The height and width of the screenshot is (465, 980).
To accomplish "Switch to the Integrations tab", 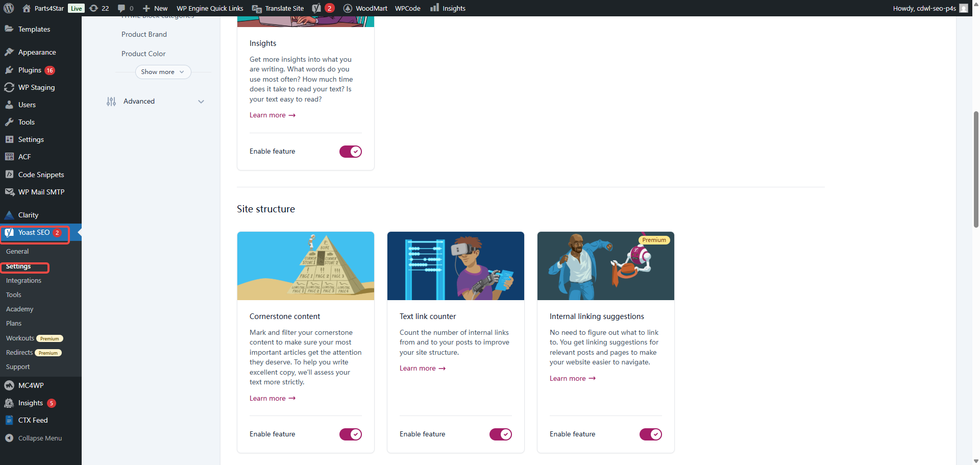I will 23,280.
